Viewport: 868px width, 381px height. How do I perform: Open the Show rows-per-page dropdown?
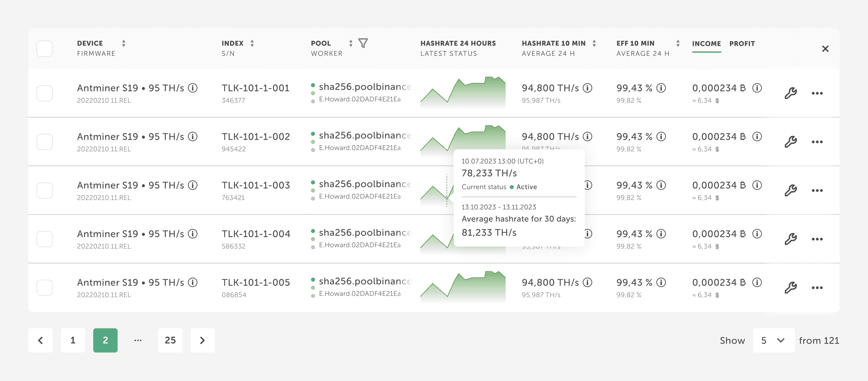point(773,340)
